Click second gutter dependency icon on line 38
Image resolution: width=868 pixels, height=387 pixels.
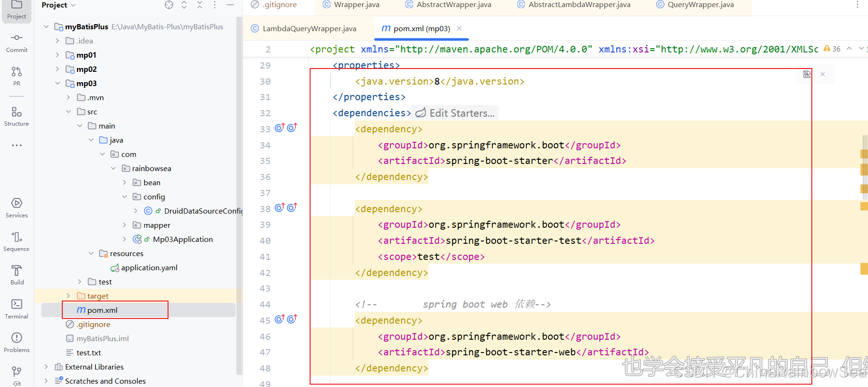pos(292,207)
